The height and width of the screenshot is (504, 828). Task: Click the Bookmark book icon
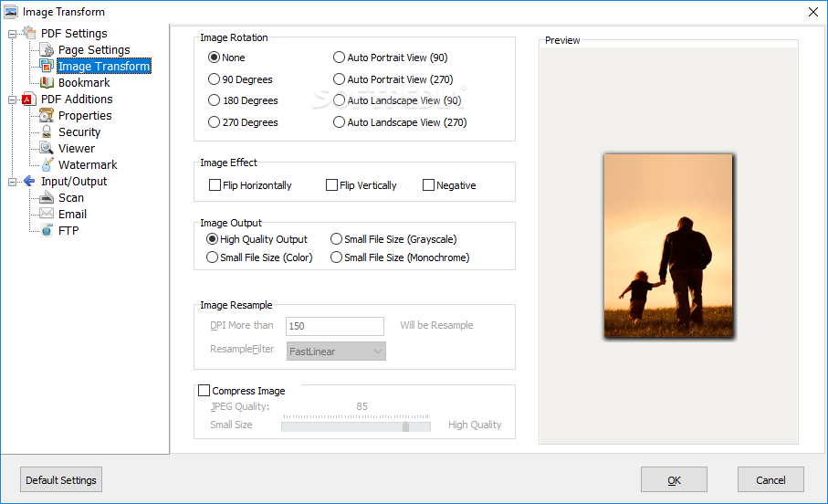click(x=47, y=82)
